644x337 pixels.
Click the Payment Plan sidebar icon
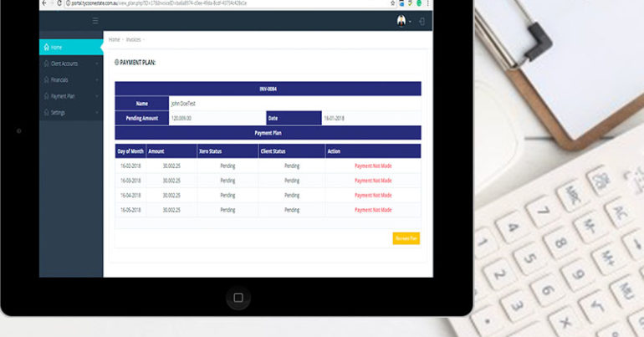click(x=46, y=96)
